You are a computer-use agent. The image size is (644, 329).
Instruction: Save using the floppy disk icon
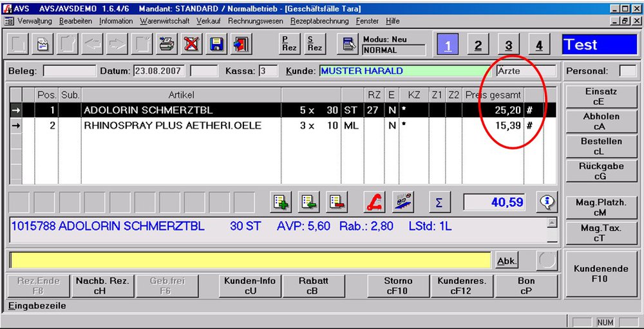[216, 44]
